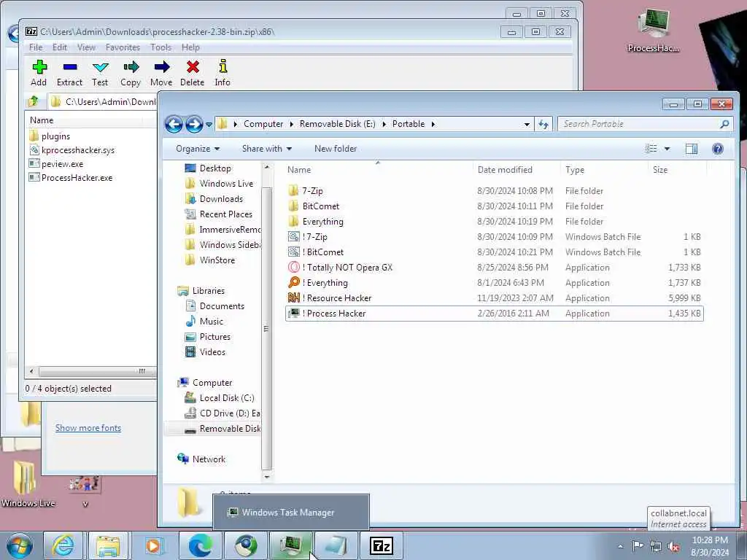Open the 7-Zip Edit menu

[x=60, y=47]
